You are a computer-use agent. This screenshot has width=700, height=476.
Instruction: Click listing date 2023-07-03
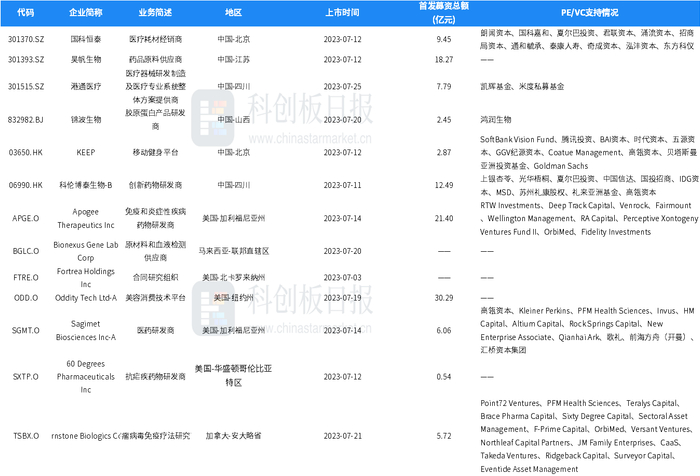click(342, 277)
